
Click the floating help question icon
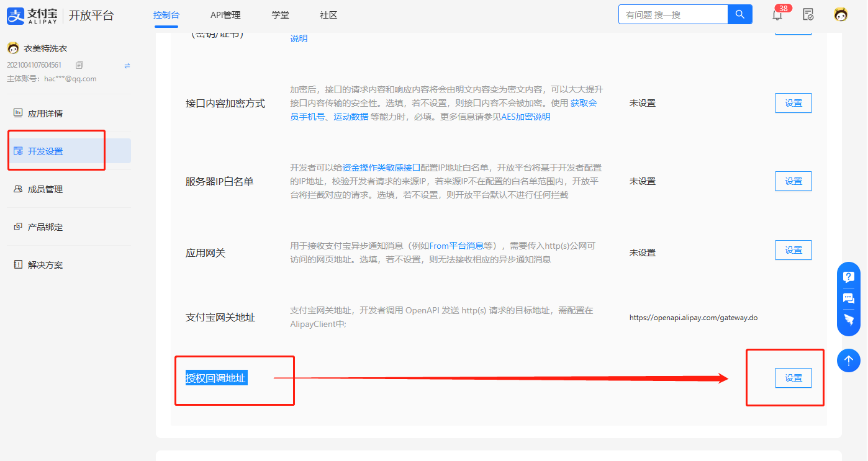click(x=848, y=277)
